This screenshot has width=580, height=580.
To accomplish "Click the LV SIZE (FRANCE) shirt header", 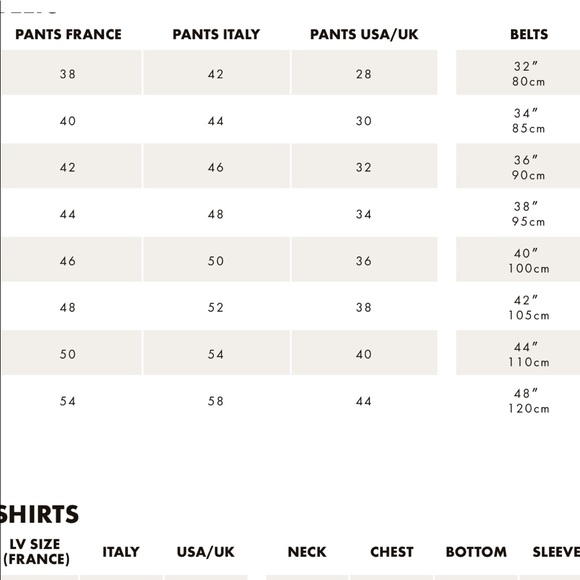I will [36, 552].
